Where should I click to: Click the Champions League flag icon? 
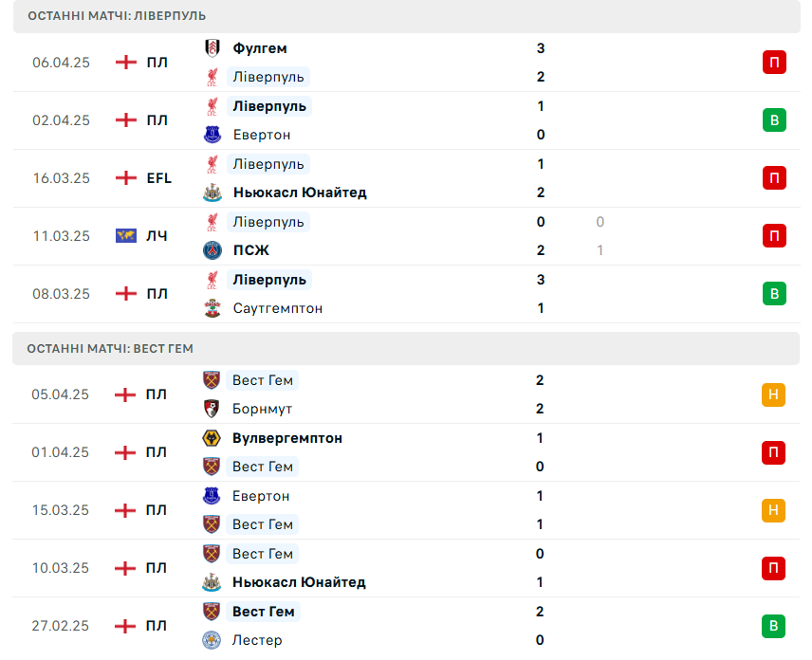tap(126, 235)
